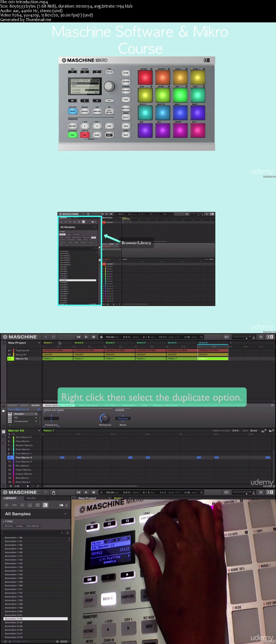
Task: Open the LIBRARY tab in the Accordion library frame
Action: tap(10, 498)
